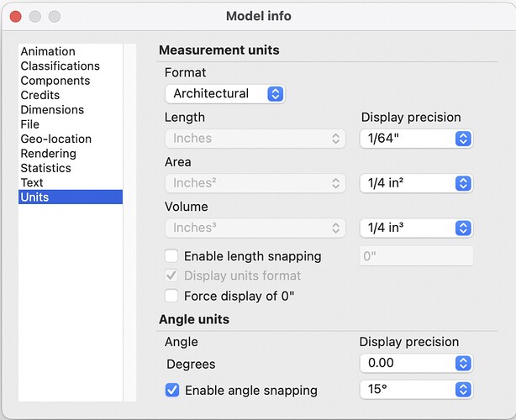516x420 pixels.
Task: Open the angle display precision dropdown
Action: tap(416, 364)
